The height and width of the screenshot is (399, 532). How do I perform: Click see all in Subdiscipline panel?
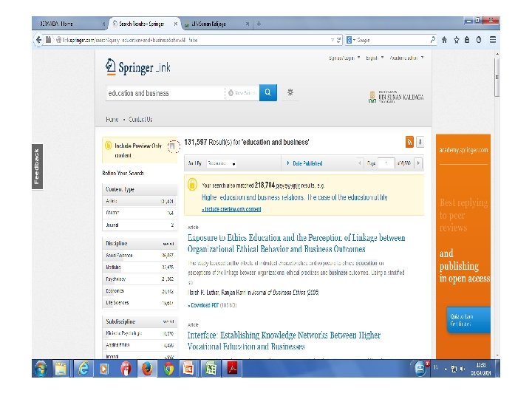[168, 321]
